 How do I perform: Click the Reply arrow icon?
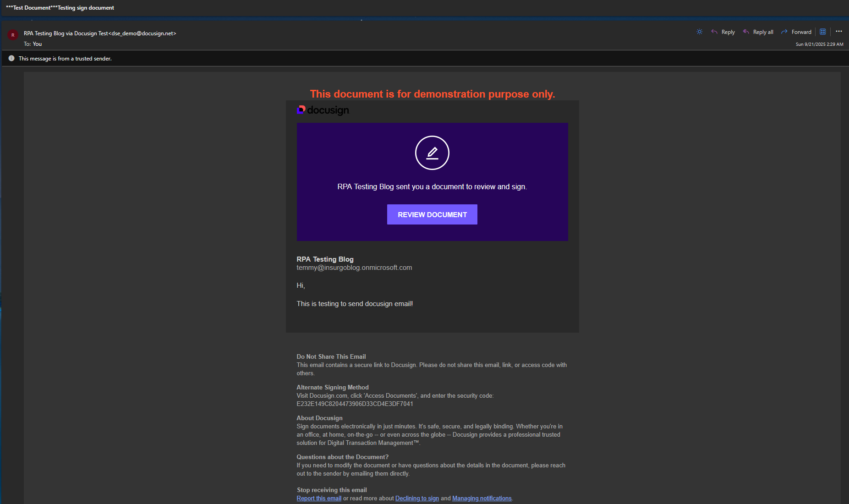pyautogui.click(x=714, y=32)
